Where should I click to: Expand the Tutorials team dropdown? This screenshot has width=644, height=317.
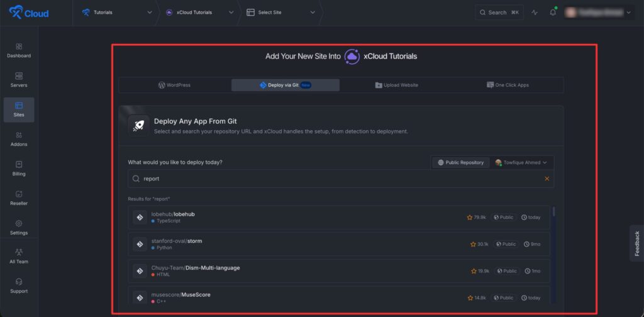tap(116, 13)
